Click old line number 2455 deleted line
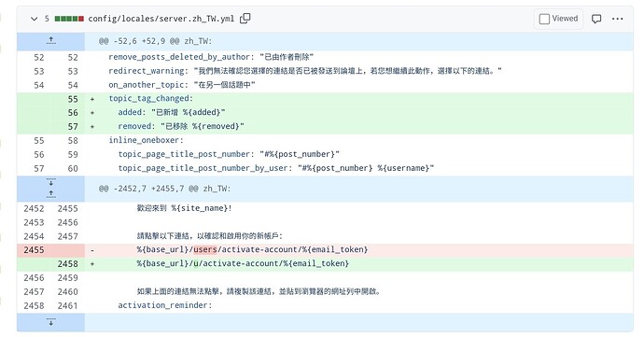The width and height of the screenshot is (644, 337). coord(34,250)
